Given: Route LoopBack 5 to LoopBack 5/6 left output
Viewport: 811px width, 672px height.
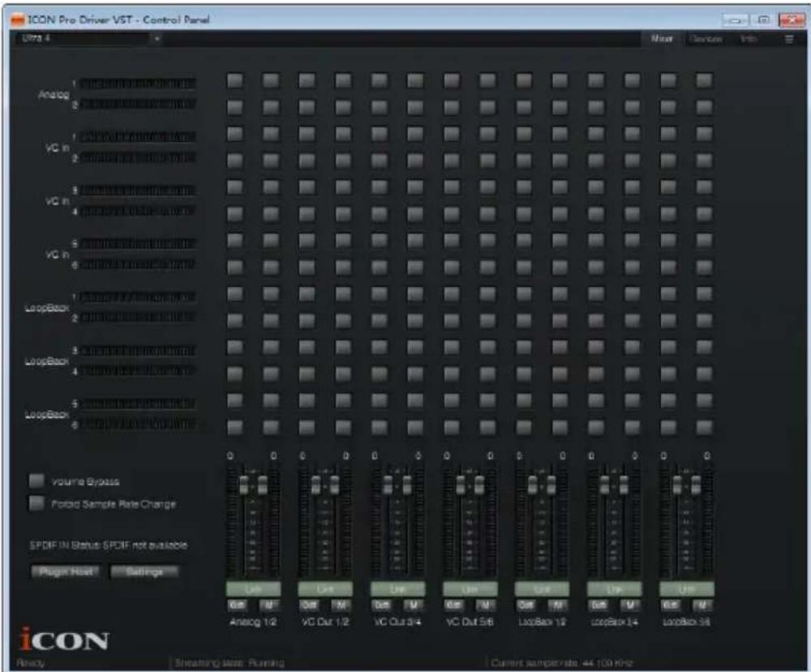Looking at the screenshot, I should (x=668, y=400).
